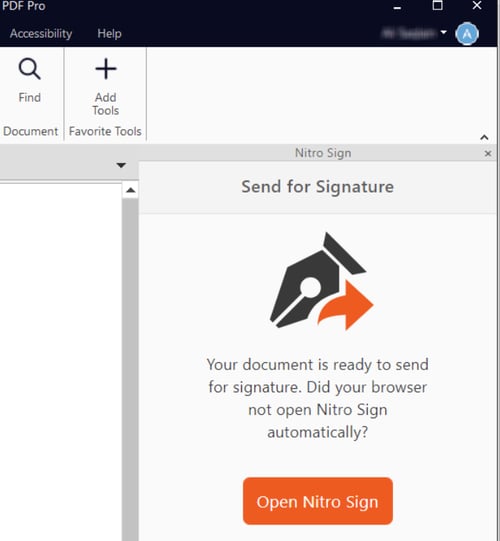Close the PDF Pro window
Viewport: 500px width, 541px height.
[477, 6]
